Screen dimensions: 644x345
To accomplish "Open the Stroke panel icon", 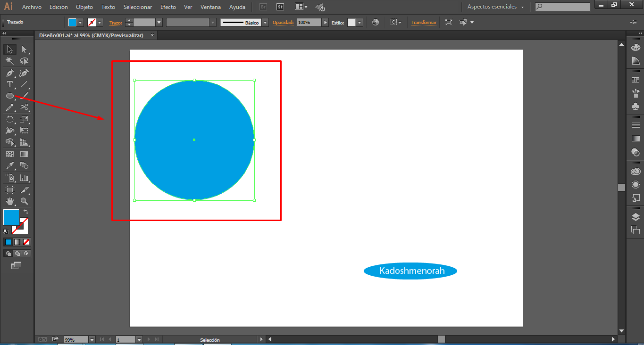I will click(636, 125).
